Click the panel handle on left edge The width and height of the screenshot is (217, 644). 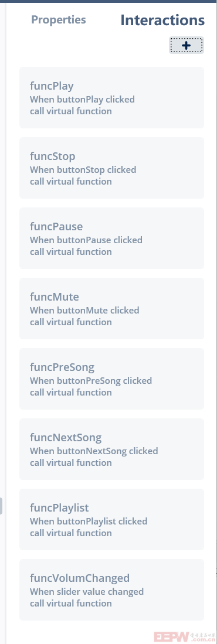click(1, 506)
